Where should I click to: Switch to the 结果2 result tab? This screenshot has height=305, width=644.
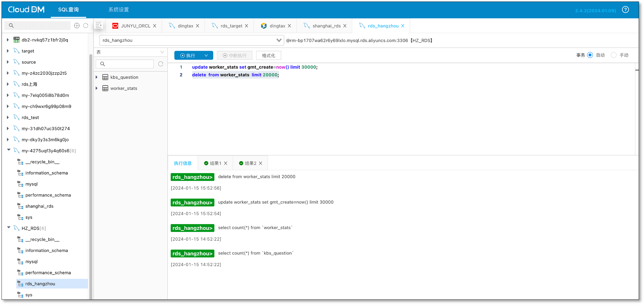coord(250,163)
